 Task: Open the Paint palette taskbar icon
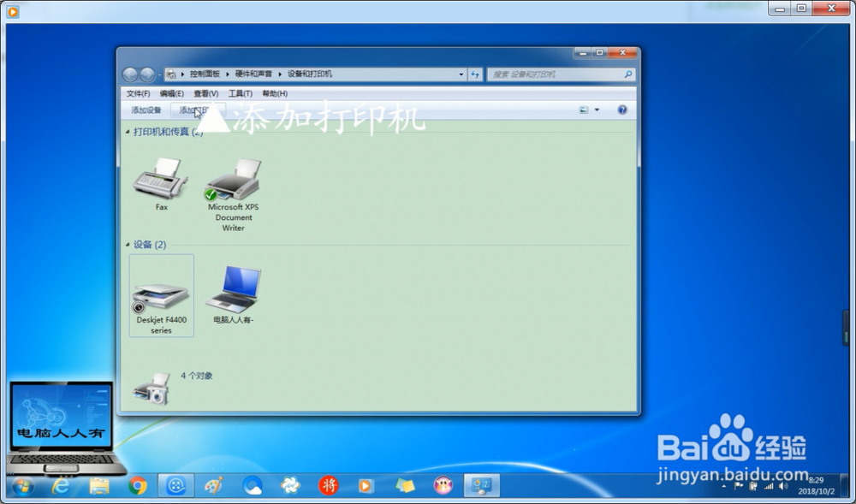(x=213, y=485)
